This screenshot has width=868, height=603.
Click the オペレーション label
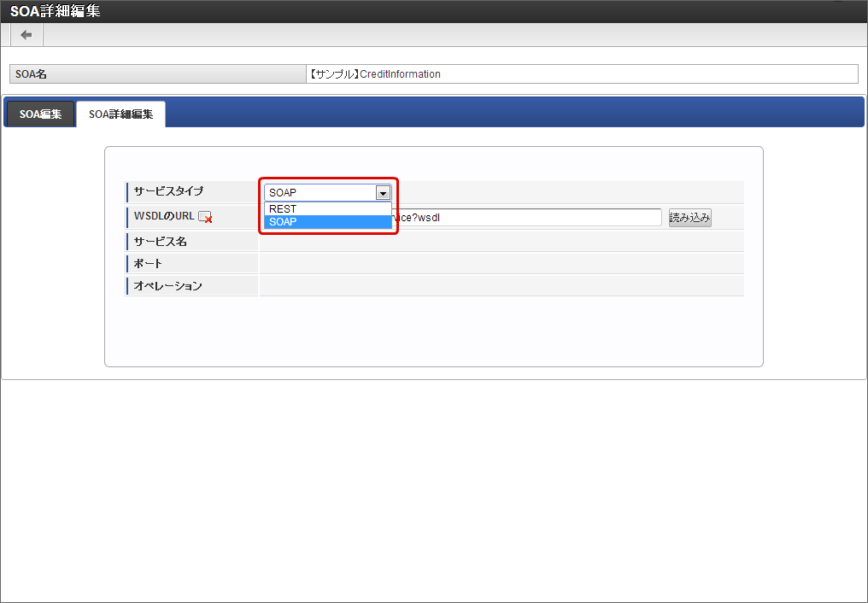click(167, 285)
